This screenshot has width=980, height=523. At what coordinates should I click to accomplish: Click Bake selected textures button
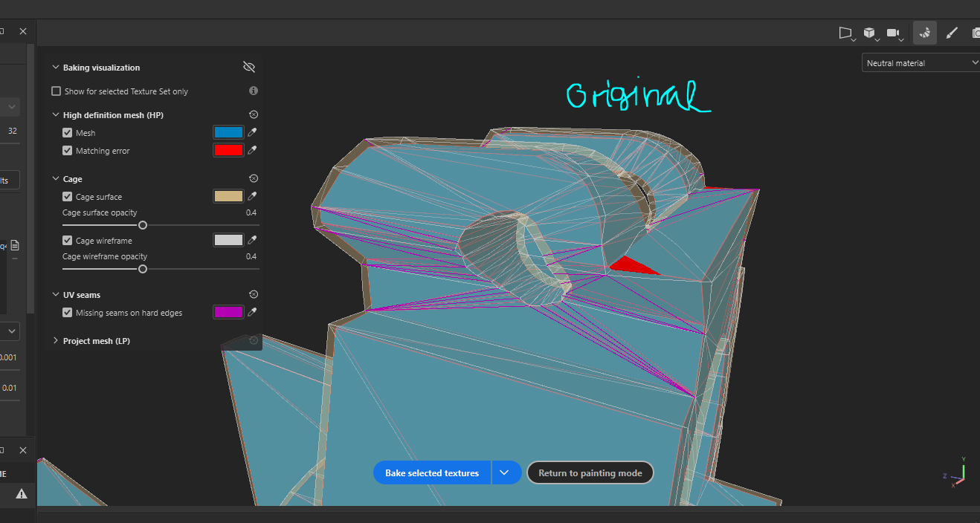pyautogui.click(x=431, y=473)
